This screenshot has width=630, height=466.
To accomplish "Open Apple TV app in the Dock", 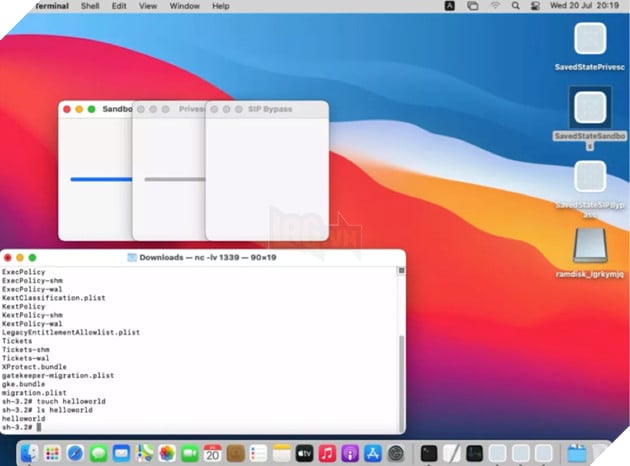I will 304,454.
